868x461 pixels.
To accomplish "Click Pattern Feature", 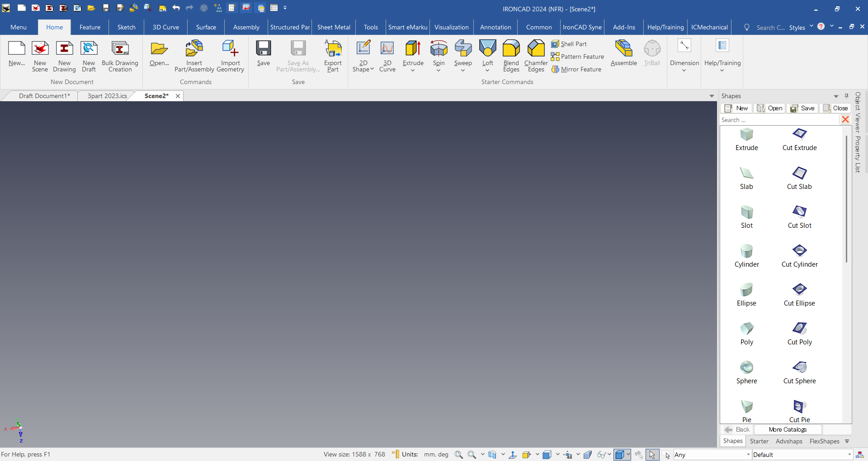I will pyautogui.click(x=577, y=56).
